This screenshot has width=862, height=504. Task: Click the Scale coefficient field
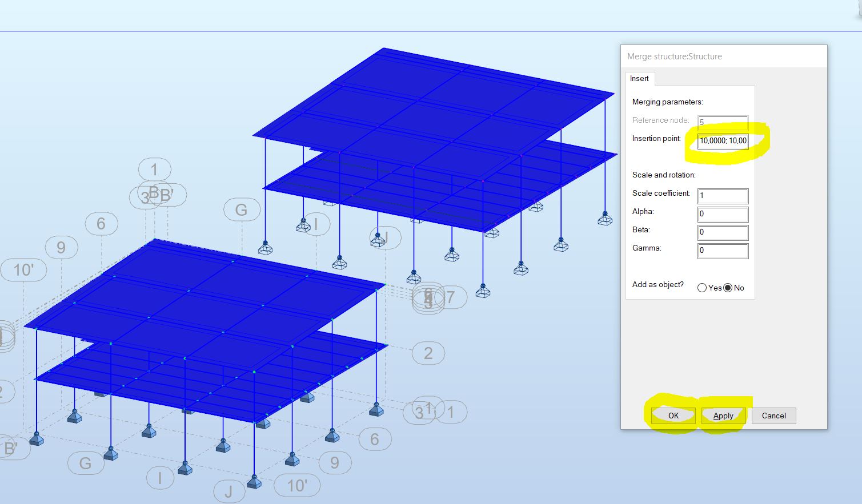pos(722,196)
